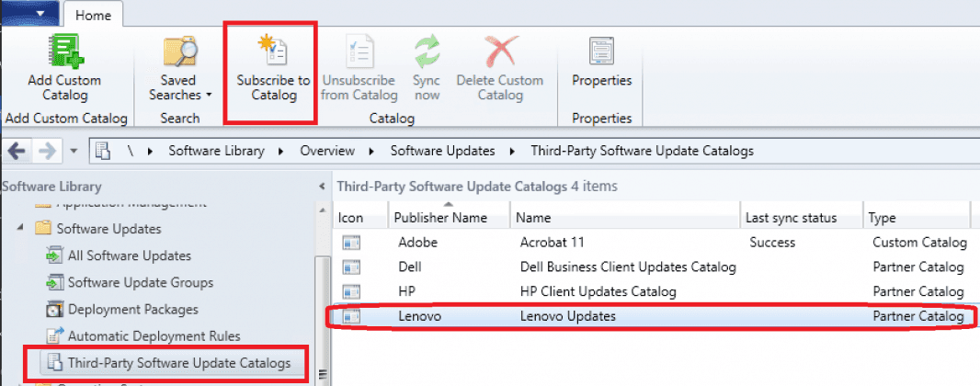Viewport: 980px width, 386px height.
Task: Collapse the Software Library navigation pane
Action: [x=322, y=187]
